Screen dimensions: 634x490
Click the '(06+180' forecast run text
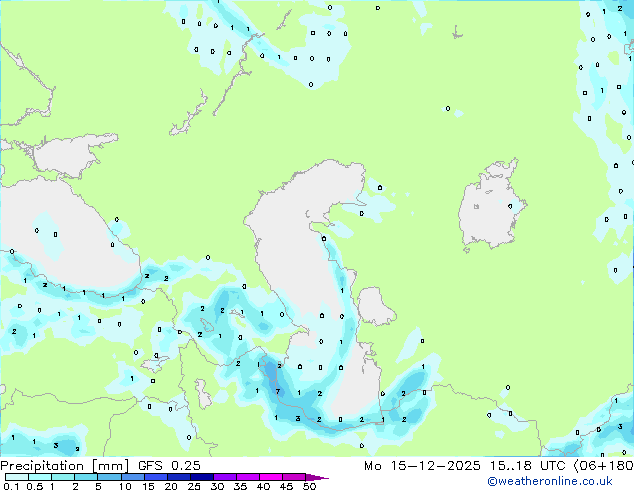point(603,466)
